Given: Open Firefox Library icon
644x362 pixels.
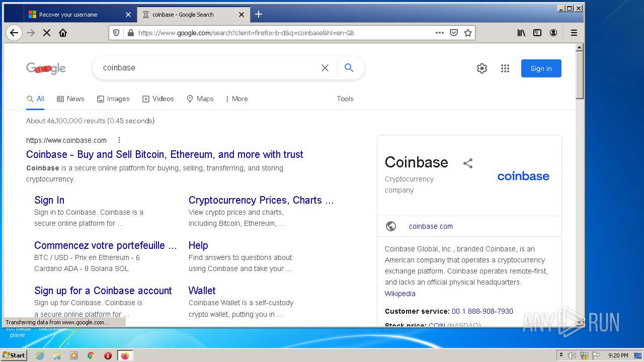Looking at the screenshot, I should pyautogui.click(x=521, y=33).
